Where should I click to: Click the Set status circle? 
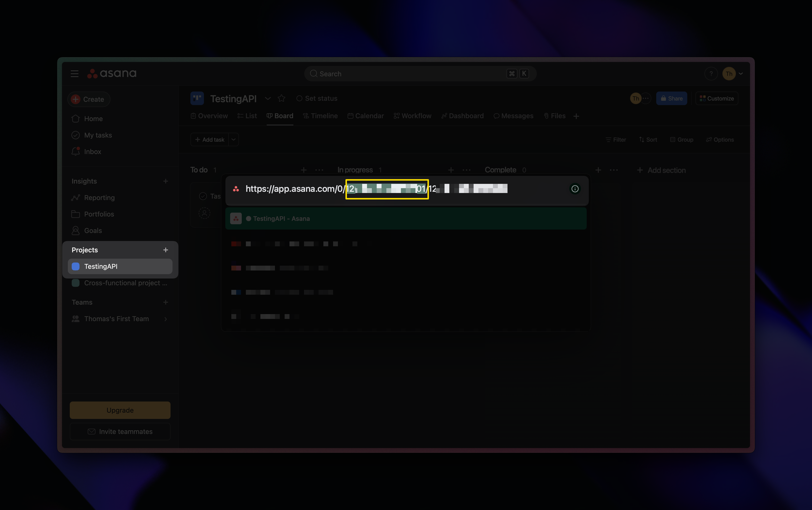[299, 98]
